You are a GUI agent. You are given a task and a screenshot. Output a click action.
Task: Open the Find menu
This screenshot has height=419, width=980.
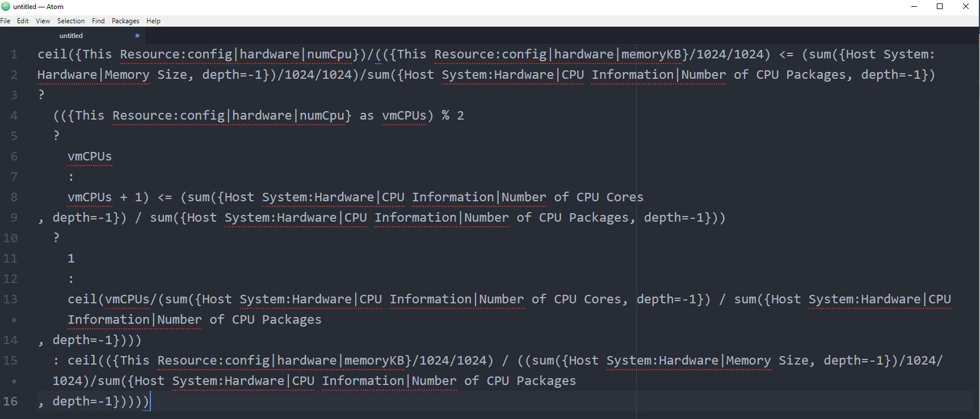tap(98, 21)
